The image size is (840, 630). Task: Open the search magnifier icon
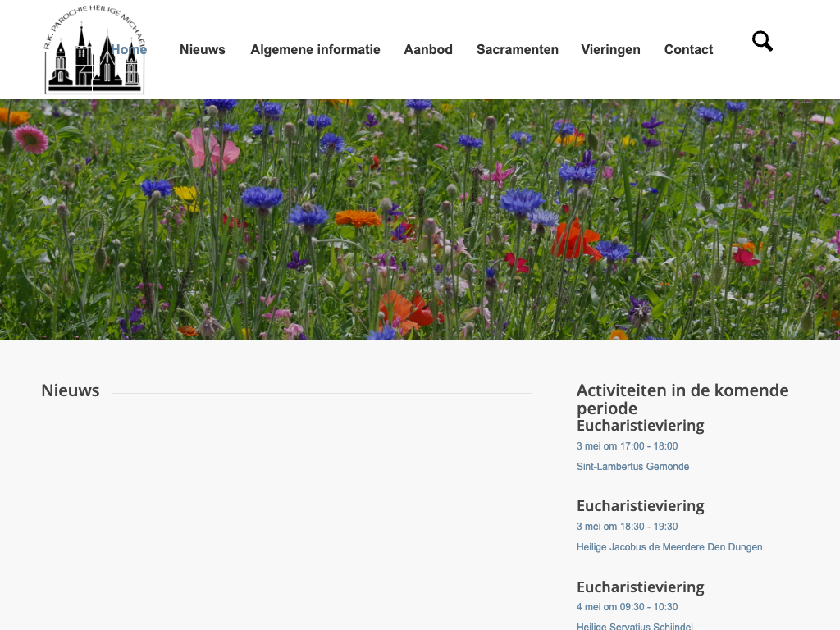tap(762, 41)
